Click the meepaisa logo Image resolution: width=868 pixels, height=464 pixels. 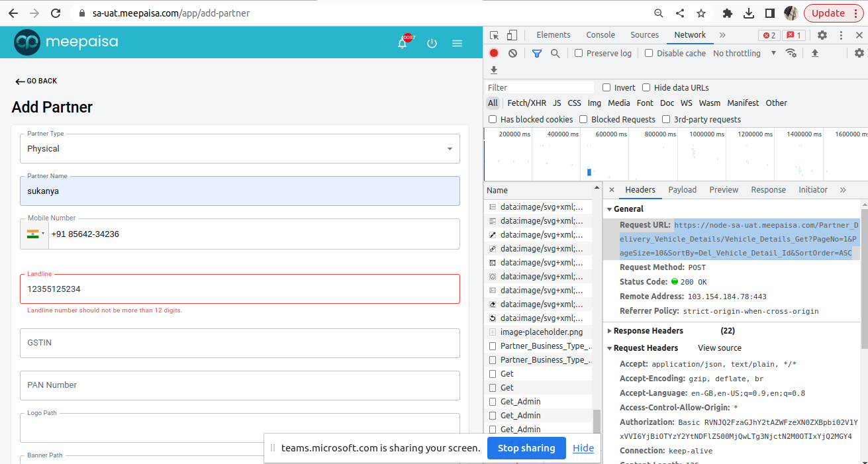pyautogui.click(x=66, y=42)
